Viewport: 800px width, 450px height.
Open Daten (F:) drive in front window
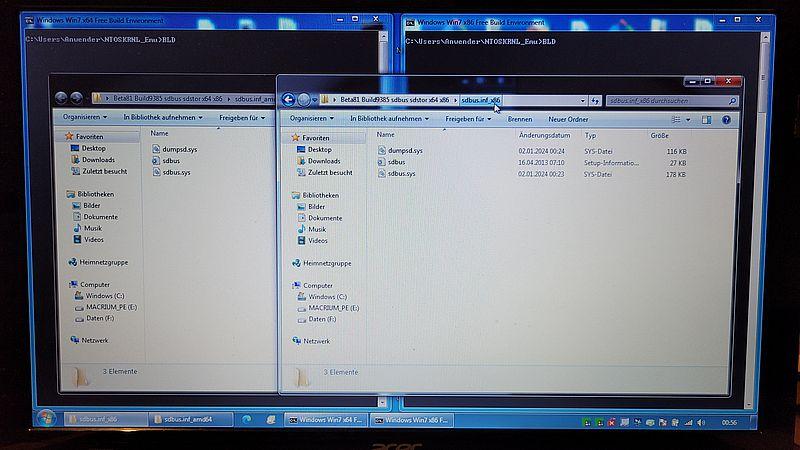[317, 319]
